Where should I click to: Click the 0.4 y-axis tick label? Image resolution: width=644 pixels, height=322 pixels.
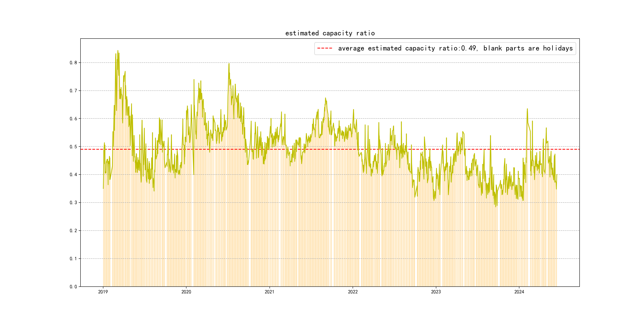tap(73, 175)
